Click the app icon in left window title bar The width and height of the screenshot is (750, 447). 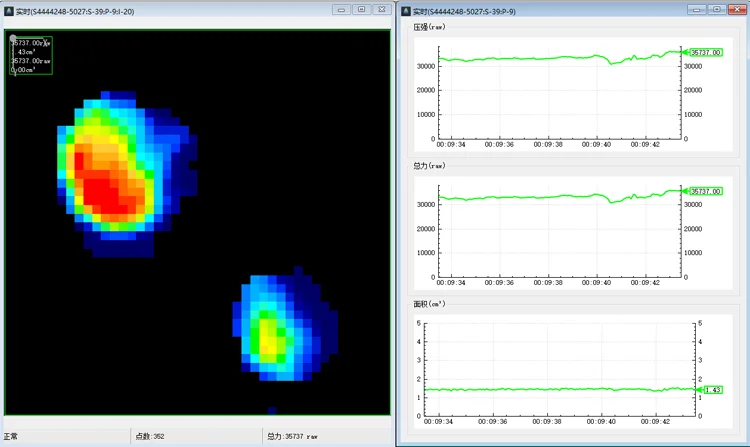(x=9, y=11)
